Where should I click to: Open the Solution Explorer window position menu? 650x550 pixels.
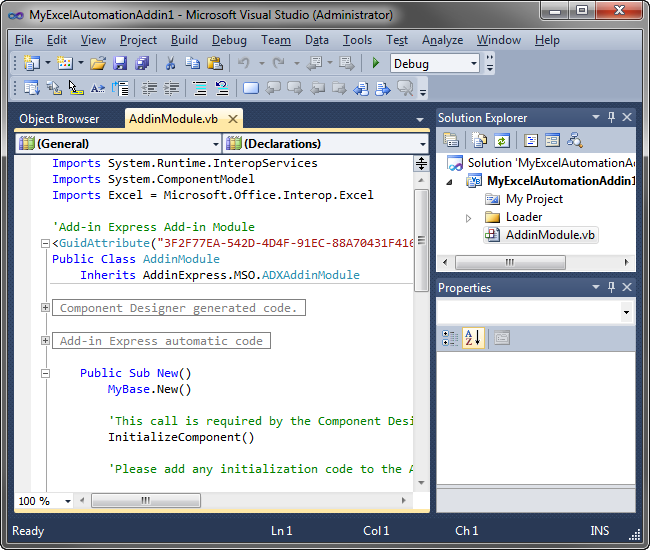click(x=596, y=117)
